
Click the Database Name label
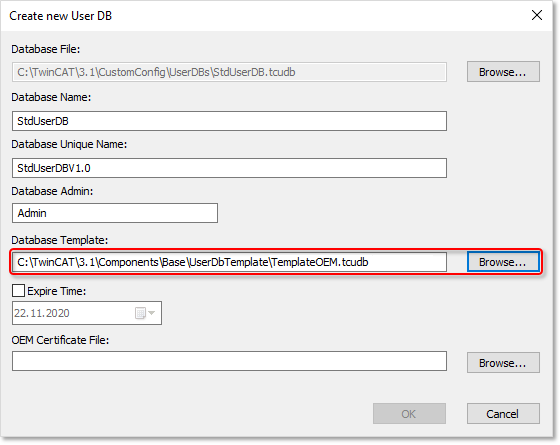point(51,97)
